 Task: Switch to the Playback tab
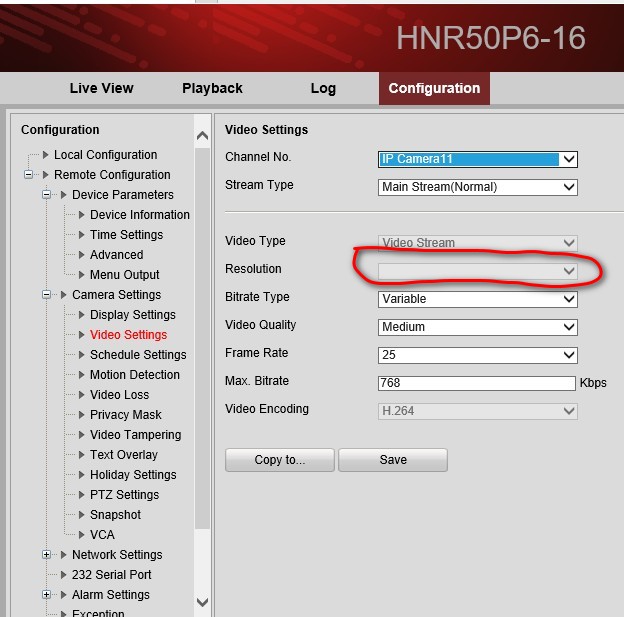click(x=212, y=88)
